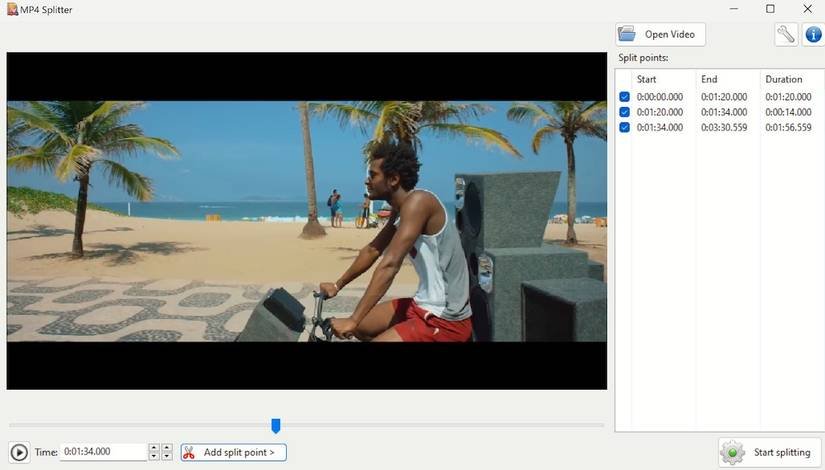
Task: Click the video preview frame
Action: [x=306, y=220]
